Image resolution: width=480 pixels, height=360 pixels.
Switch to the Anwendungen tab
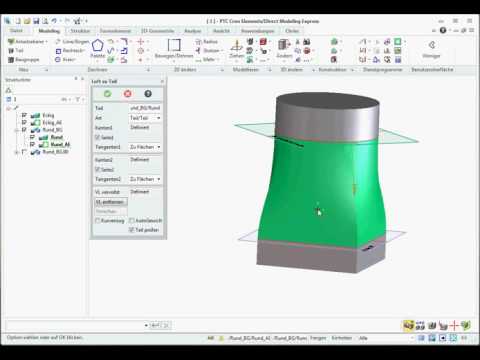point(257,31)
